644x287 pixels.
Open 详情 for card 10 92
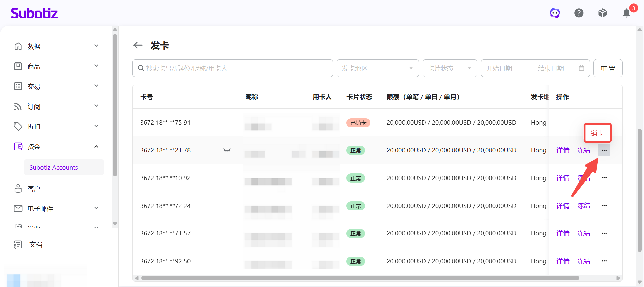tap(563, 178)
